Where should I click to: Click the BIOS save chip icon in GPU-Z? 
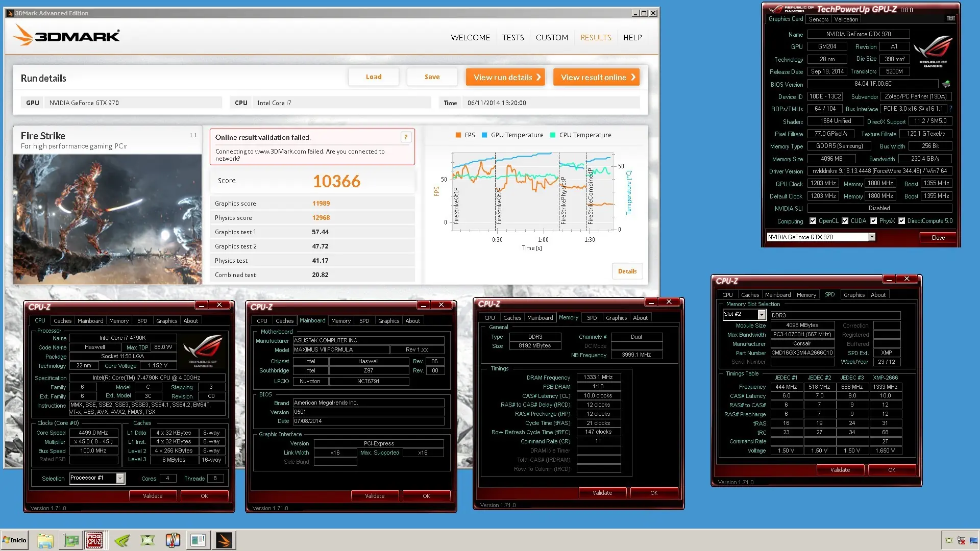coord(946,84)
